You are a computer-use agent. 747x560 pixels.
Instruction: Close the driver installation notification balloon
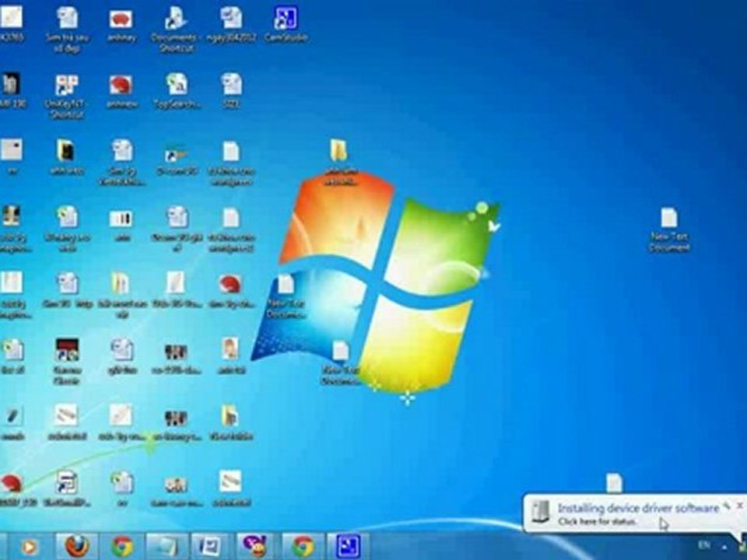[740, 506]
